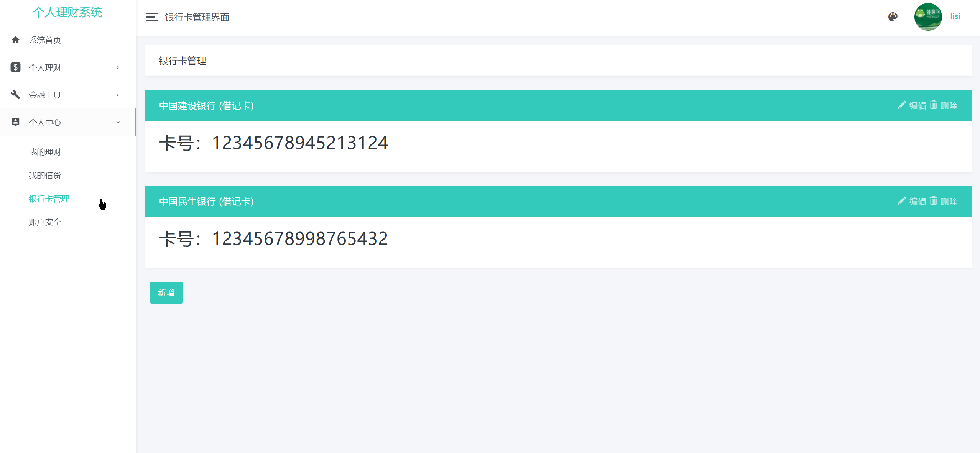Click the dollar icon for 个人理财

[15, 67]
